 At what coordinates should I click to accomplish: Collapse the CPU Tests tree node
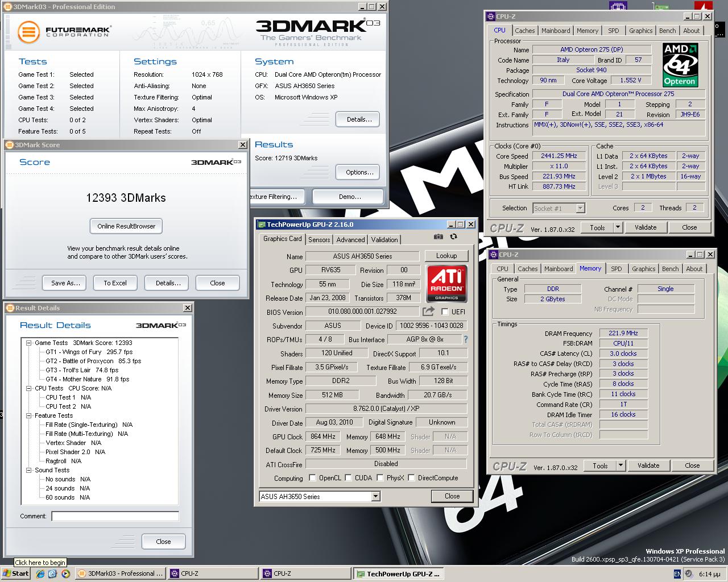point(29,388)
